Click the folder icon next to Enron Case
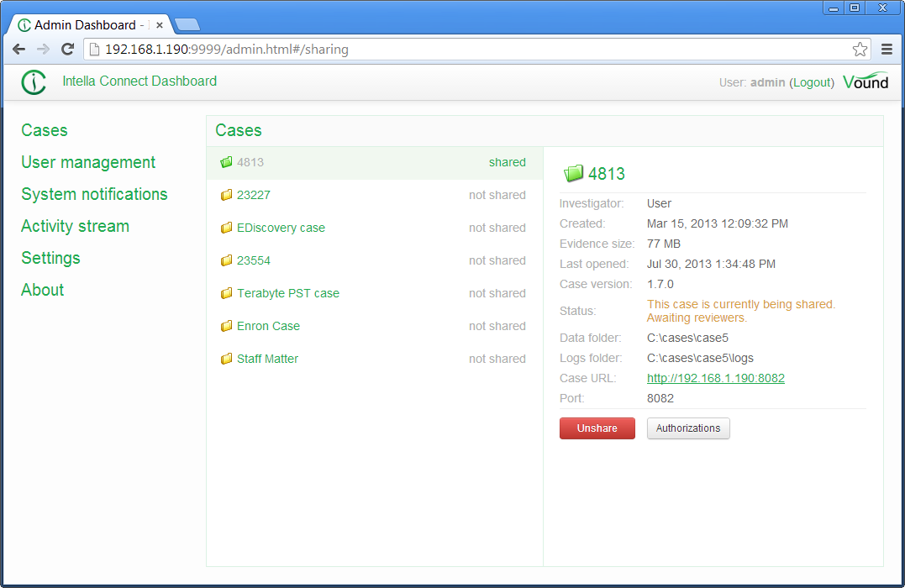The image size is (905, 588). [x=226, y=326]
